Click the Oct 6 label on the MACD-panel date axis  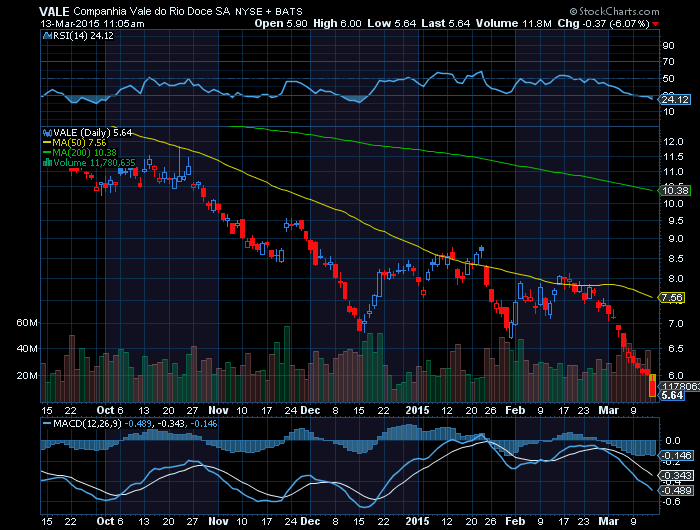[110, 521]
